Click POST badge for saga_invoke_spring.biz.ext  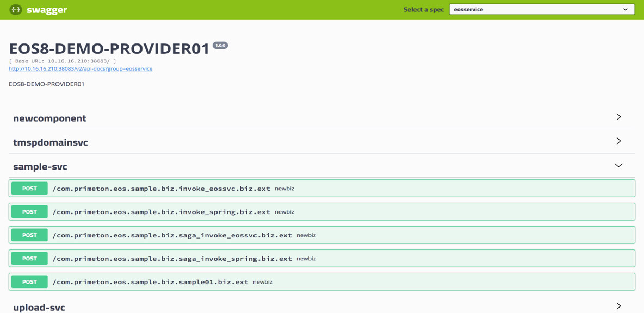[29, 259]
